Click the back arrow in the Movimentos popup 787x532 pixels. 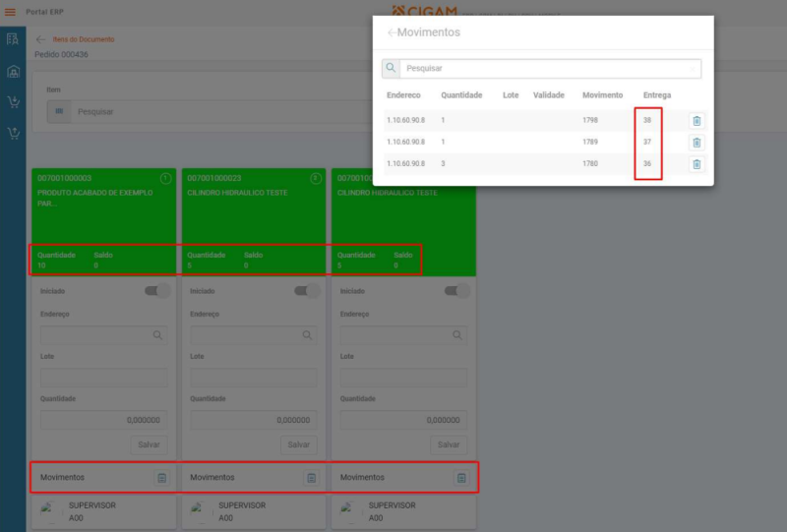click(392, 32)
